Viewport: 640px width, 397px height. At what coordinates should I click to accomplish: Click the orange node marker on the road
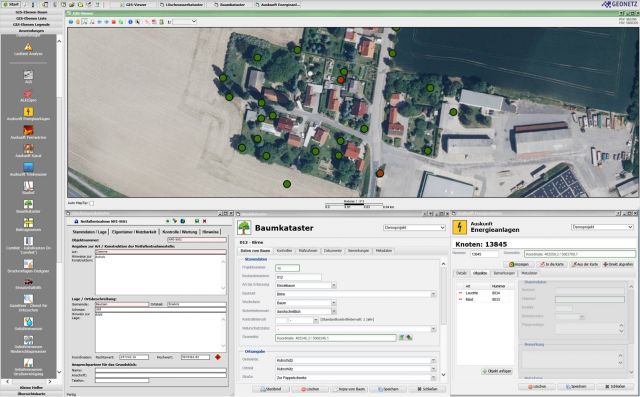tap(380, 173)
